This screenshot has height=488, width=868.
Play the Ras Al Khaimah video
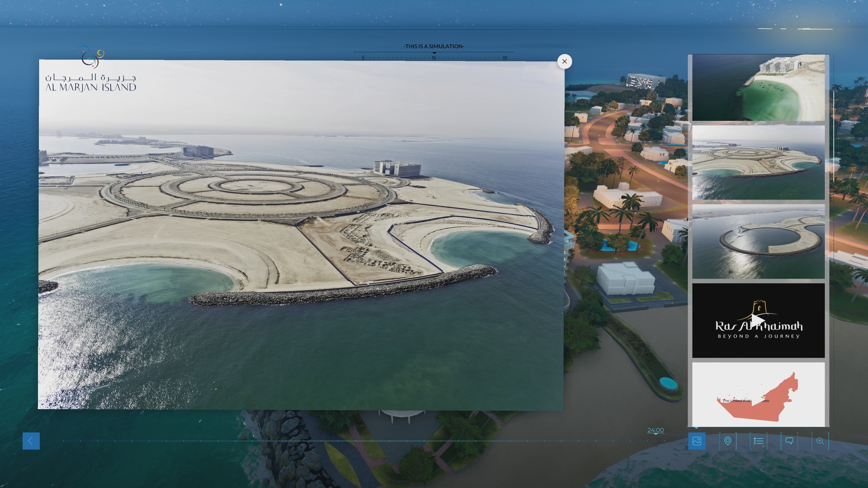(x=758, y=320)
